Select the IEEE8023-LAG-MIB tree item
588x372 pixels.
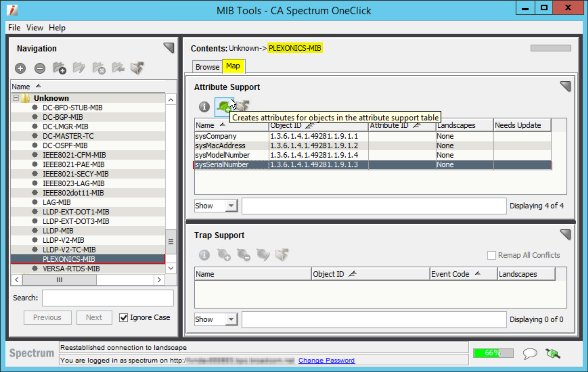coord(88,183)
